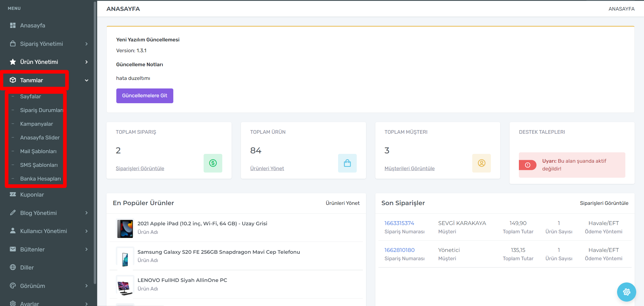Expand the Kullanıcı Yönetimi arrow
The image size is (644, 306).
pyautogui.click(x=87, y=231)
